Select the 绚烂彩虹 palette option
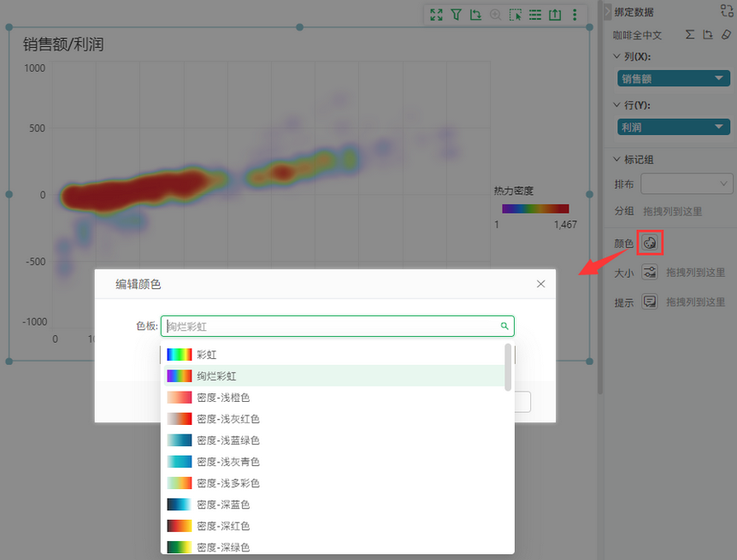This screenshot has width=737, height=560. coord(333,375)
